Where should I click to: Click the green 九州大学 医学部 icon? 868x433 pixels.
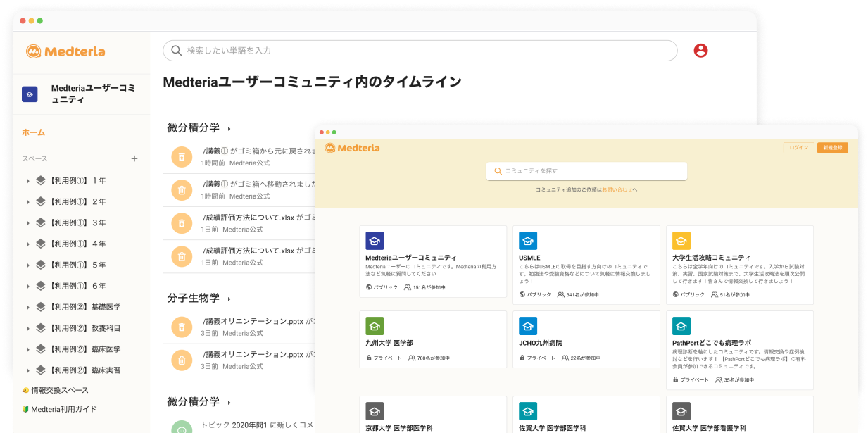[x=375, y=326]
